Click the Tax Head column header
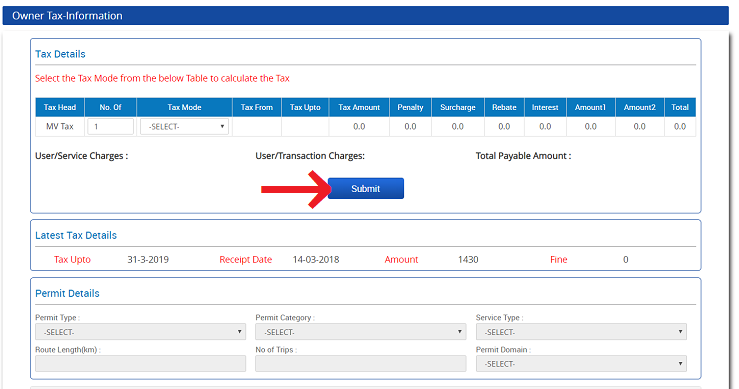This screenshot has width=739, height=389. point(60,108)
